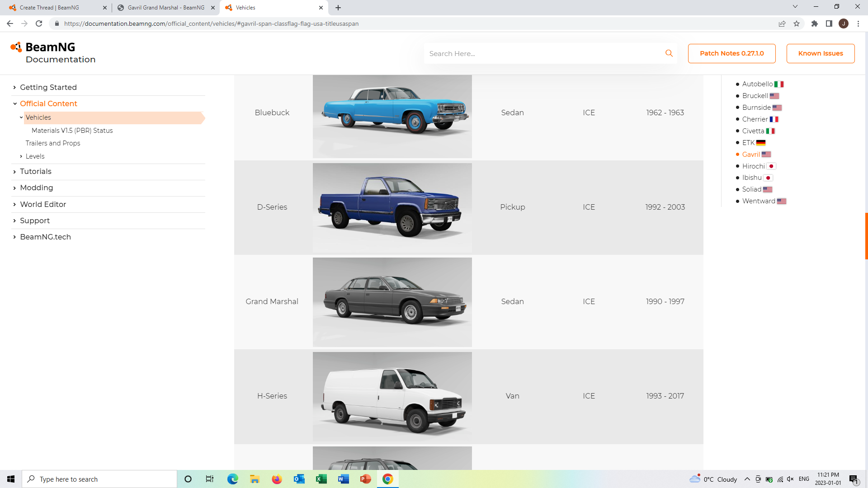
Task: Jump to Burnside brand section
Action: [762, 108]
